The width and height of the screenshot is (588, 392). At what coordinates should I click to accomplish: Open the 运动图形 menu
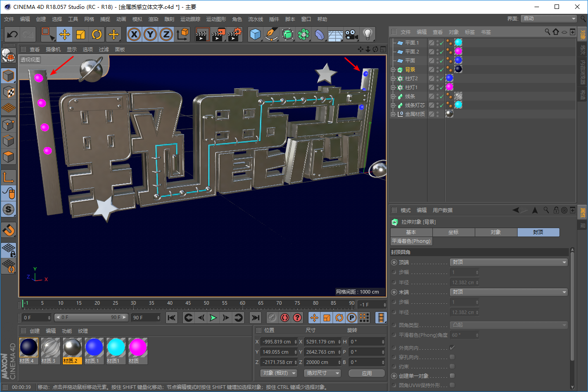tap(216, 19)
